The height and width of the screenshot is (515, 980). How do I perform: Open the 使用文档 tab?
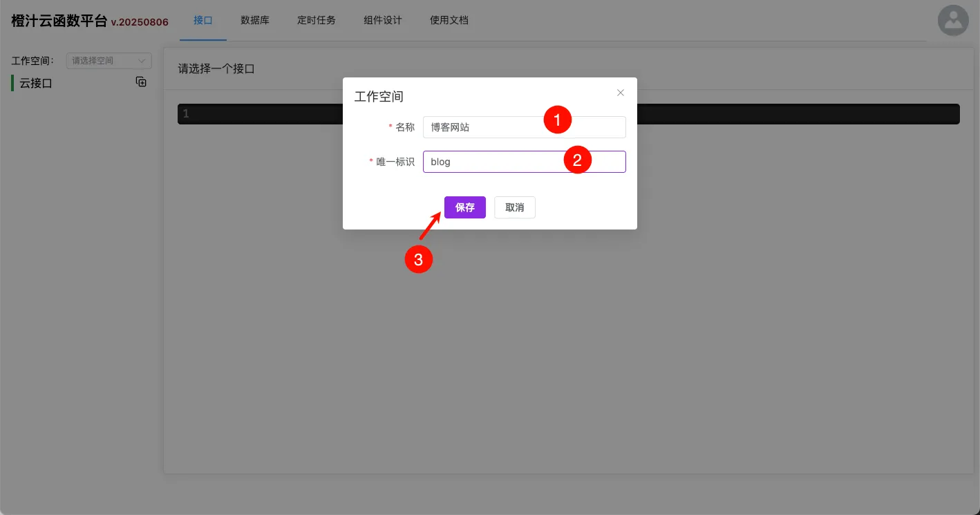coord(449,21)
